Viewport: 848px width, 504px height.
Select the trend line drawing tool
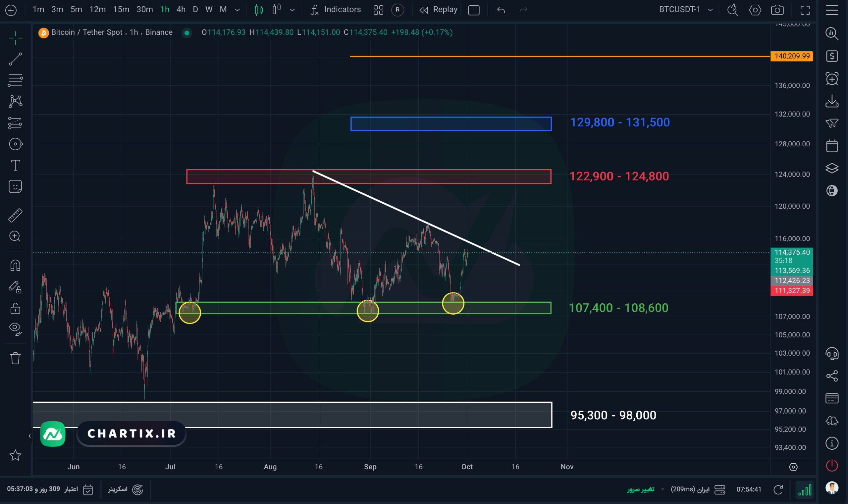pos(15,59)
